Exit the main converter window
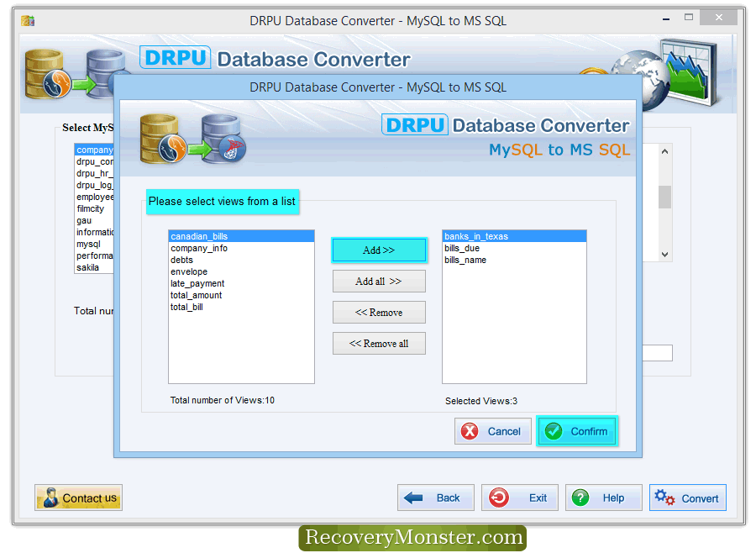Viewport: 756px width, 553px height. (520, 498)
